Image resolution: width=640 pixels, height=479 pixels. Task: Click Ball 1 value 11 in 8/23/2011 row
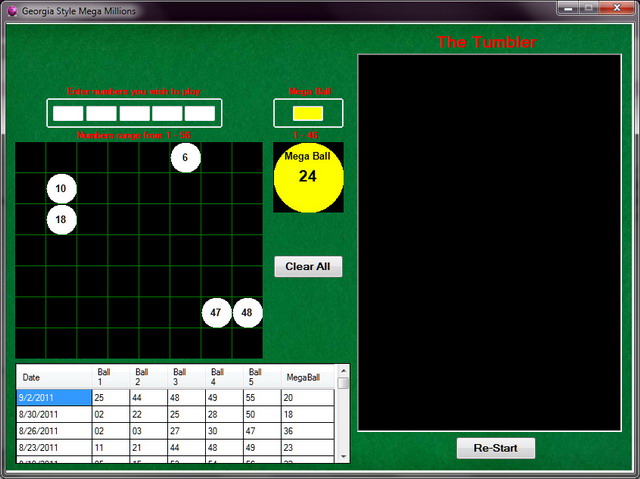111,448
